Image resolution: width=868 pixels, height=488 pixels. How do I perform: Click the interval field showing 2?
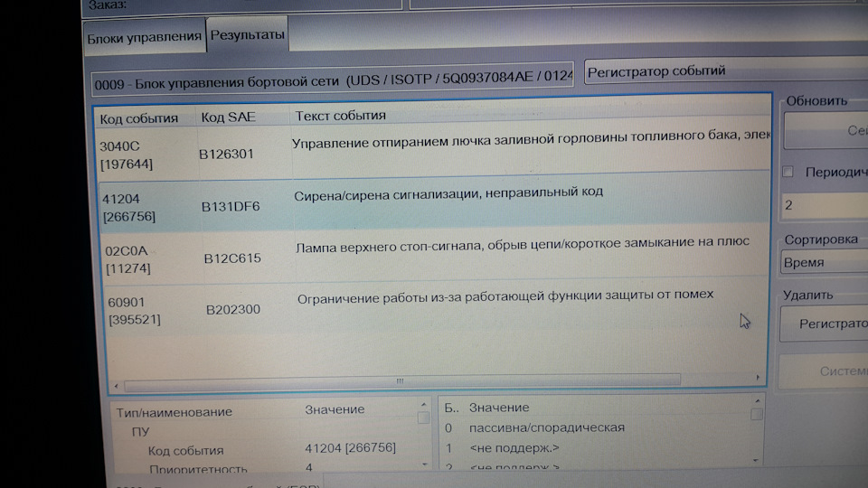(825, 205)
